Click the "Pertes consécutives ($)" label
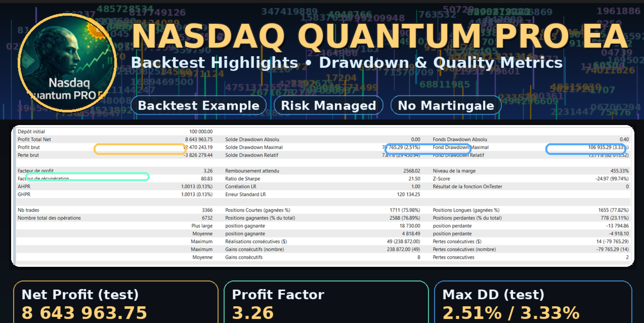The height and width of the screenshot is (323, 644). pos(457,241)
